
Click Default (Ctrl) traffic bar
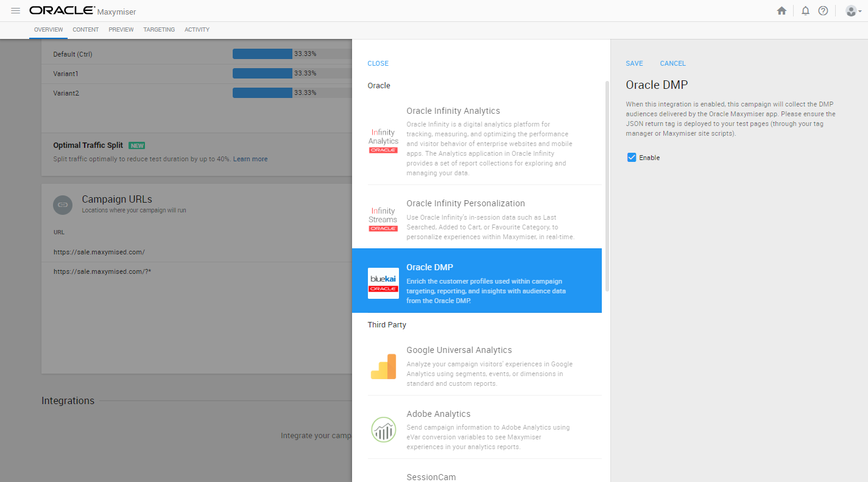292,54
